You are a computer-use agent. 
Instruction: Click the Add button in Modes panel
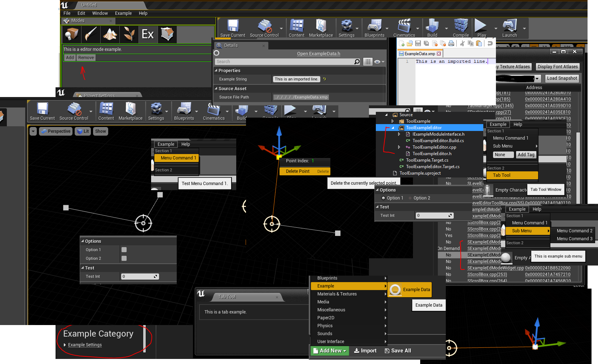tap(70, 58)
